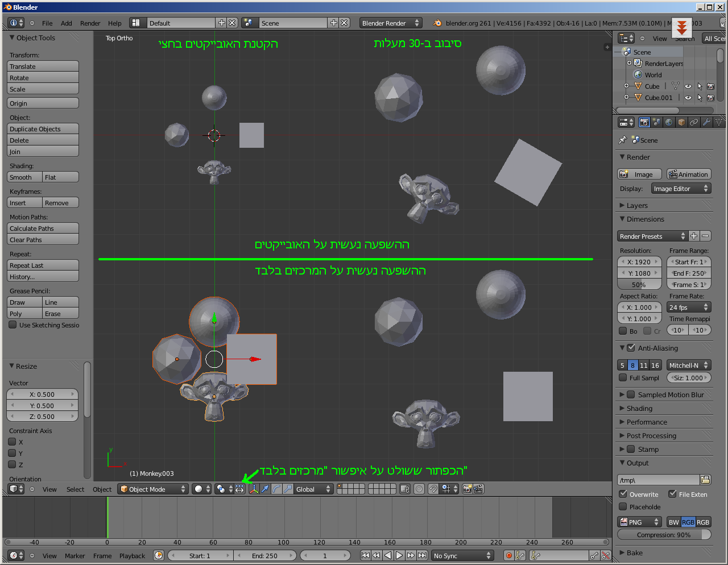This screenshot has height=565, width=728.
Task: Open the Add menu
Action: pyautogui.click(x=67, y=23)
